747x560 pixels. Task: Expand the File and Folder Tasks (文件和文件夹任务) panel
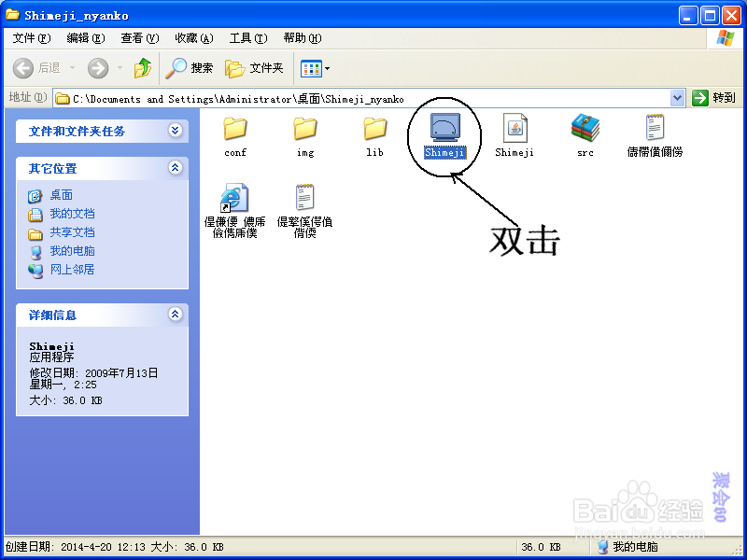coord(176,130)
